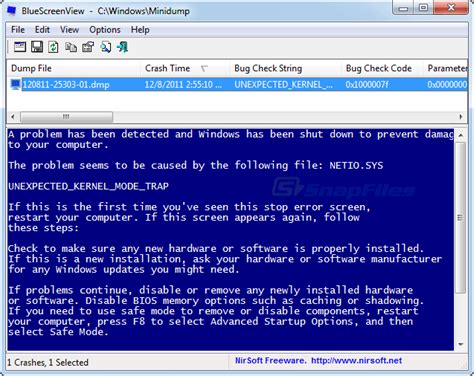This screenshot has height=376, width=474.
Task: Close the BlueScreenView window
Action: coord(451,8)
